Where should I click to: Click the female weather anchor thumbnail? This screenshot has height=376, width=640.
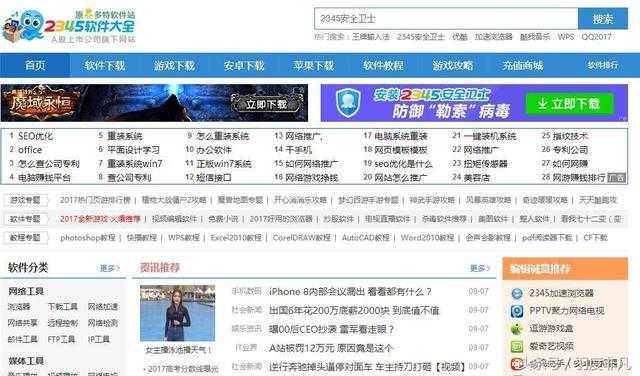click(x=177, y=313)
